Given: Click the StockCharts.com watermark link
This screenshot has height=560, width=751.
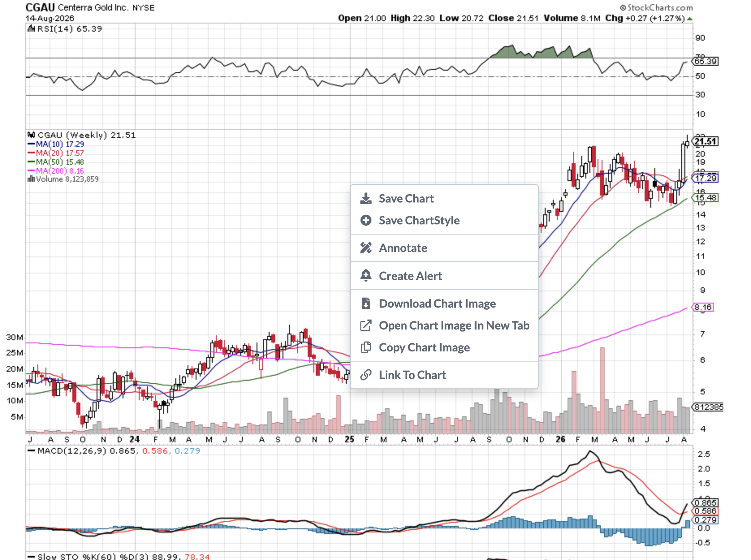Looking at the screenshot, I should pos(656,7).
